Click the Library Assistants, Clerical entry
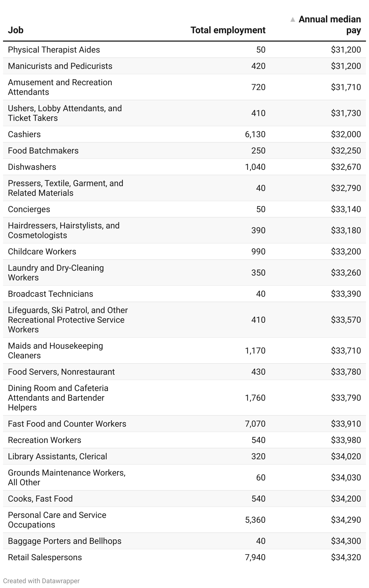 [x=57, y=456]
